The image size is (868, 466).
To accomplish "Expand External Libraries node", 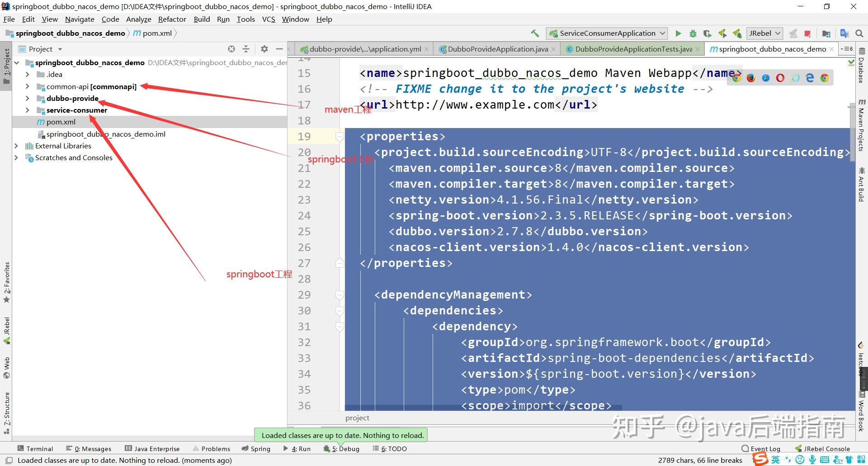I will [x=16, y=146].
